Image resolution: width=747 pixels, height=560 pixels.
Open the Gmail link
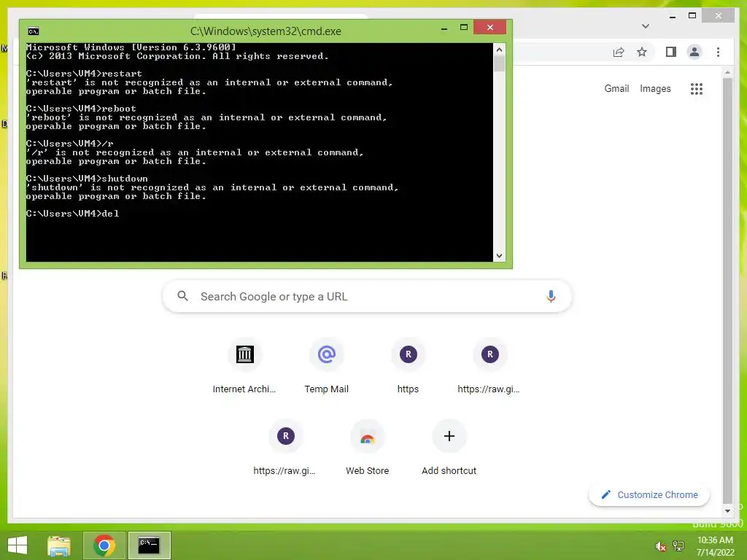[x=616, y=88]
